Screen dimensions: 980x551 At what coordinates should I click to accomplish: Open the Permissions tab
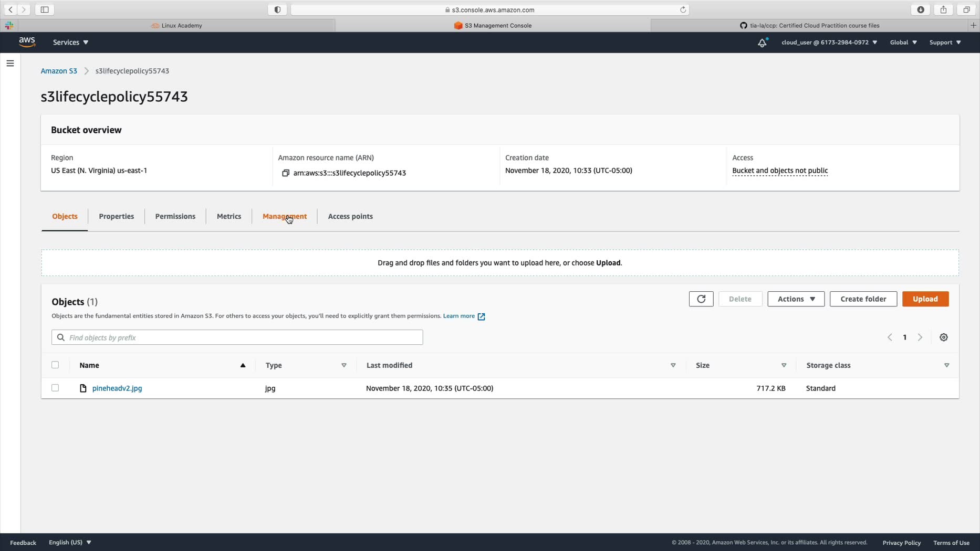(x=175, y=216)
